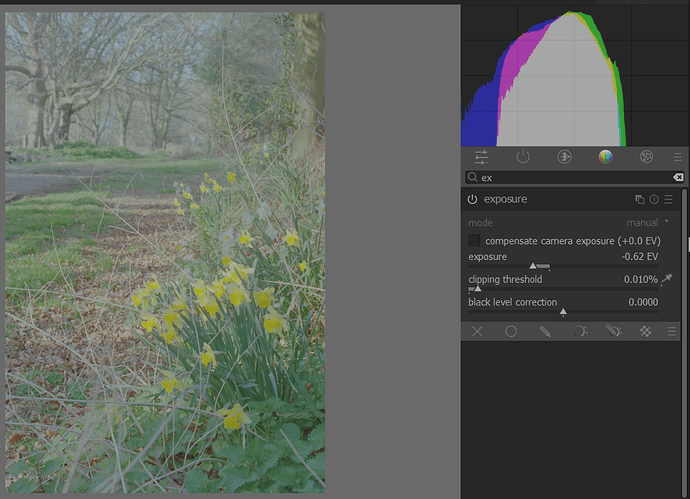Open the quick access panel tab
The image size is (690, 499).
click(x=481, y=157)
